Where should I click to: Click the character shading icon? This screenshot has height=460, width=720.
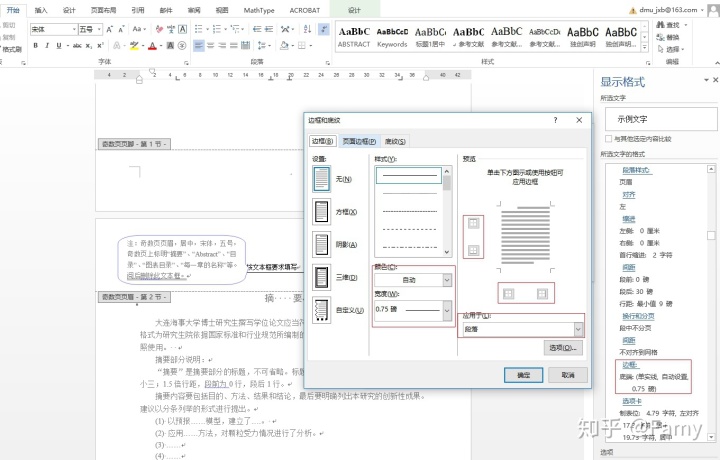[170, 45]
